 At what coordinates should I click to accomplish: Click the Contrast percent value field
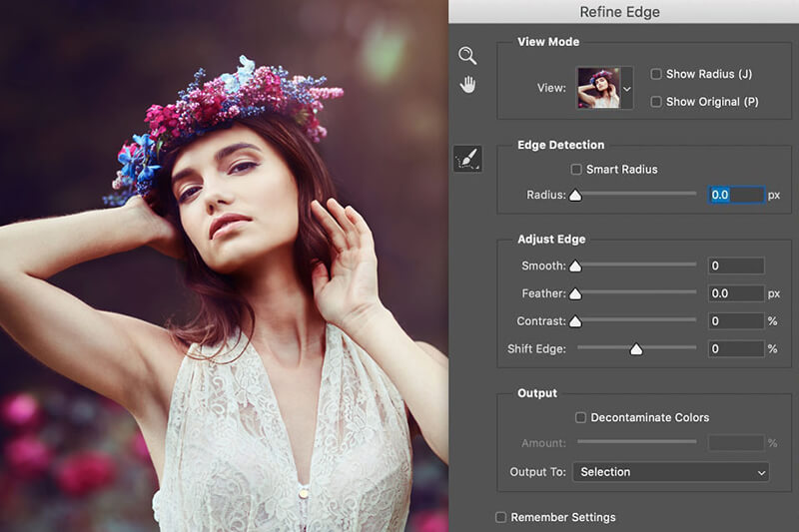point(736,320)
